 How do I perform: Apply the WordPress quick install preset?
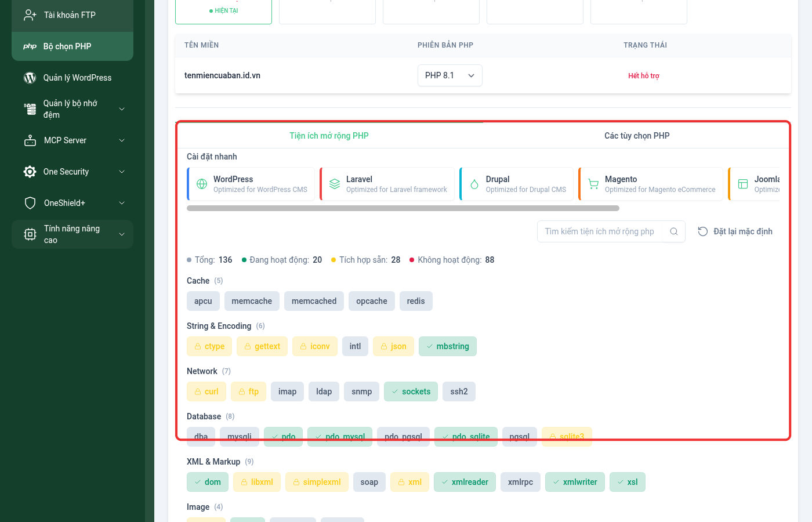[251, 184]
